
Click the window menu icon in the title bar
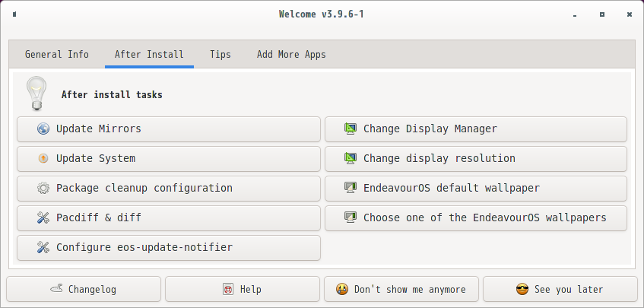pyautogui.click(x=14, y=14)
